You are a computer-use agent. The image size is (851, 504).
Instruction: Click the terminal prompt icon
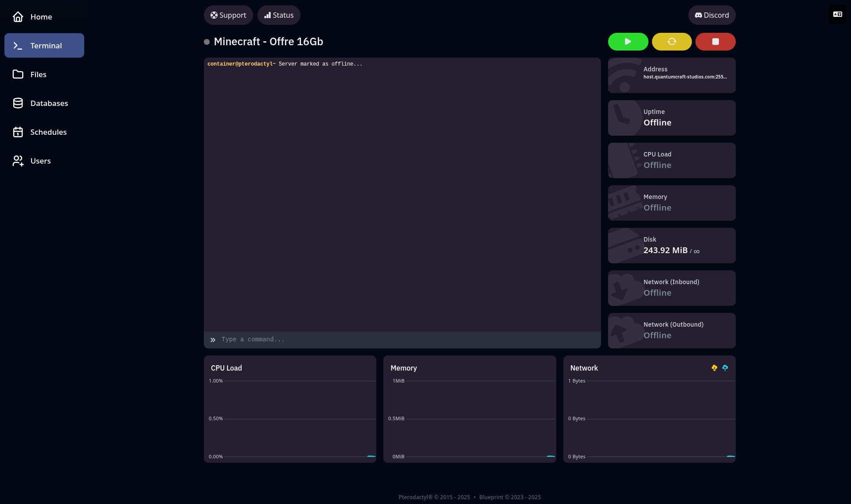(x=18, y=46)
